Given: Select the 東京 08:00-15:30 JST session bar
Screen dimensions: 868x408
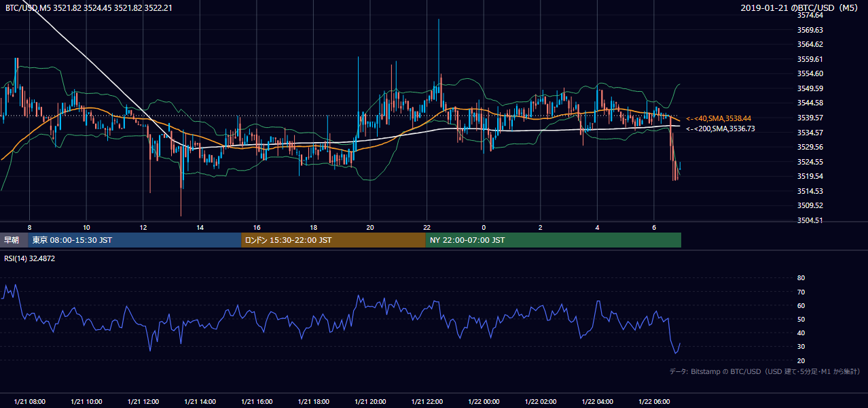Looking at the screenshot, I should coord(134,240).
